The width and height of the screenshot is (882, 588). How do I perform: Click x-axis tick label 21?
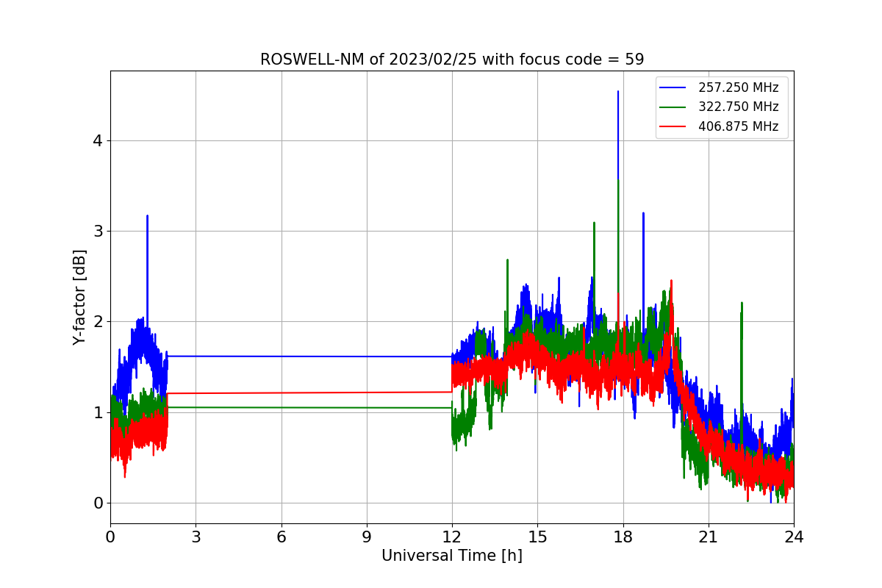[709, 537]
